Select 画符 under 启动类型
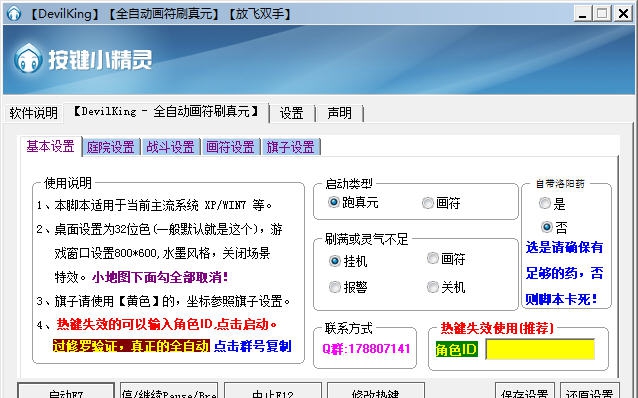 [441, 202]
